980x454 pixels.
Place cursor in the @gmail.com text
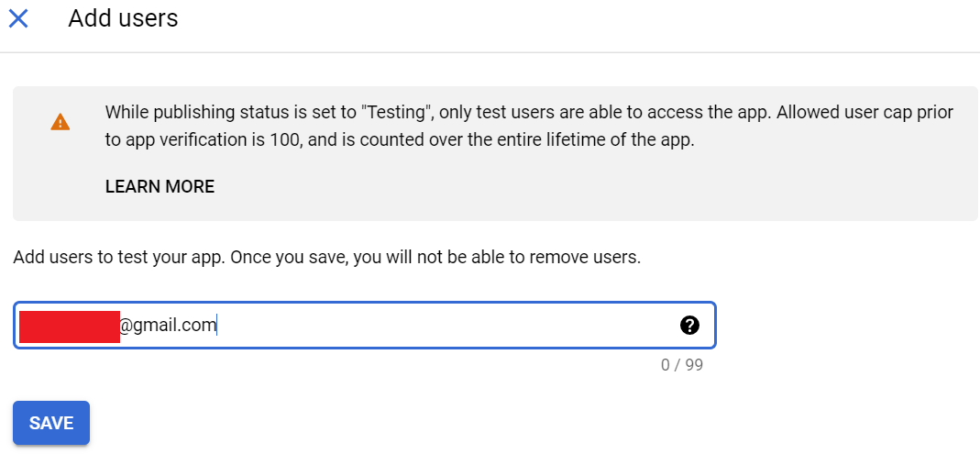(169, 326)
